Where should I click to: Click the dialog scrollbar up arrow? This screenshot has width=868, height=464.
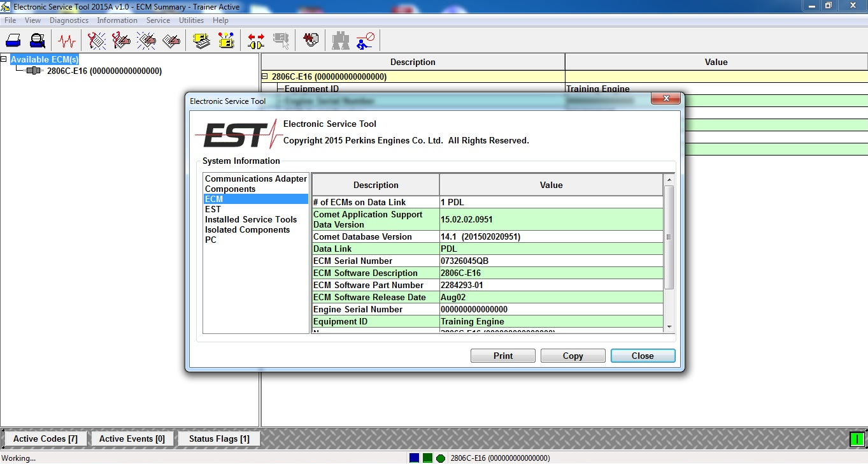[669, 179]
